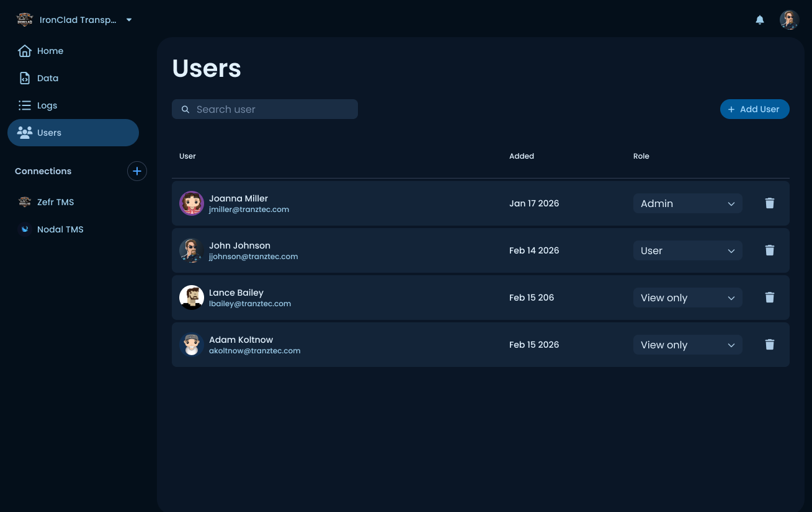Viewport: 812px width, 512px height.
Task: Open the Data menu label
Action: (x=48, y=78)
